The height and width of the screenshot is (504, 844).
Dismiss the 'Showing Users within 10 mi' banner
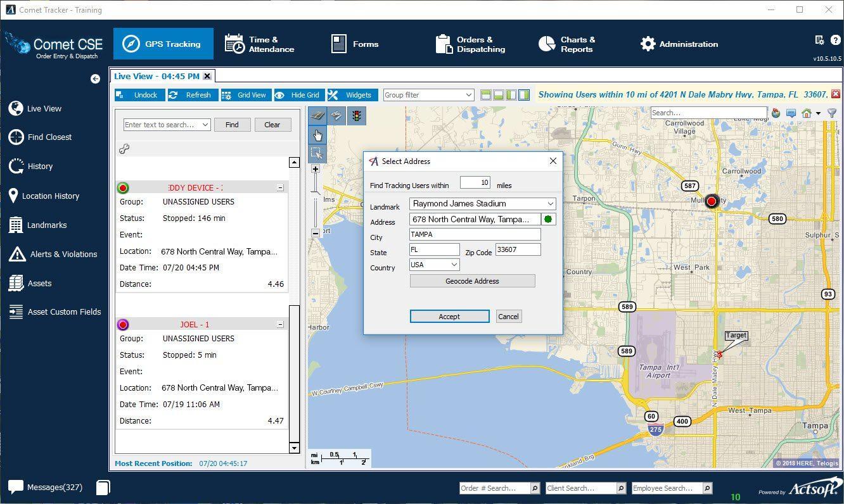click(836, 94)
